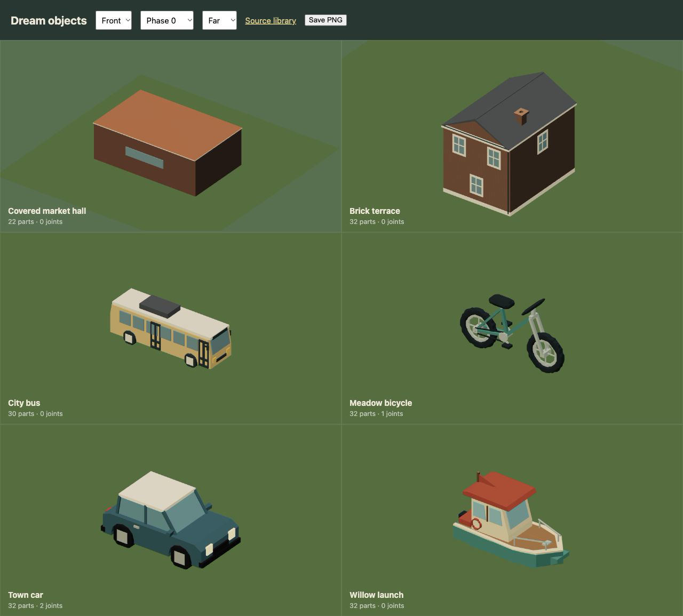Click the Meadow bicycle label
The image size is (683, 616).
click(380, 403)
